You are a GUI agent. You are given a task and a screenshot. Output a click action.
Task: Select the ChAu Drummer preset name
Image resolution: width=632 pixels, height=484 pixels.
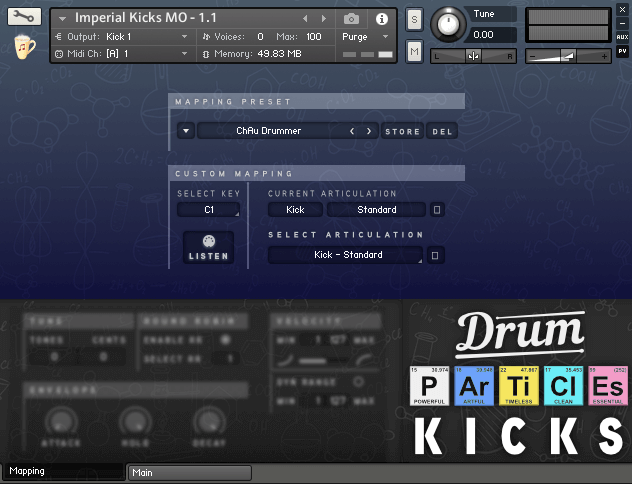coord(268,131)
